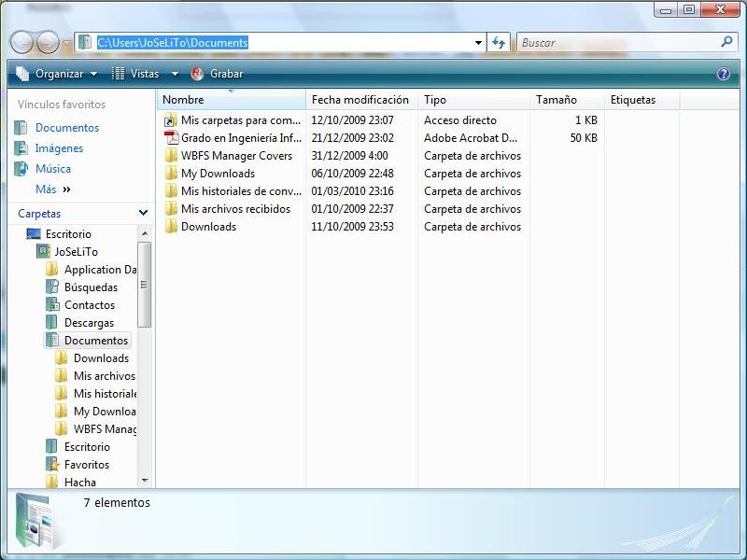
Task: Select Descargas in the folder tree
Action: pos(89,323)
